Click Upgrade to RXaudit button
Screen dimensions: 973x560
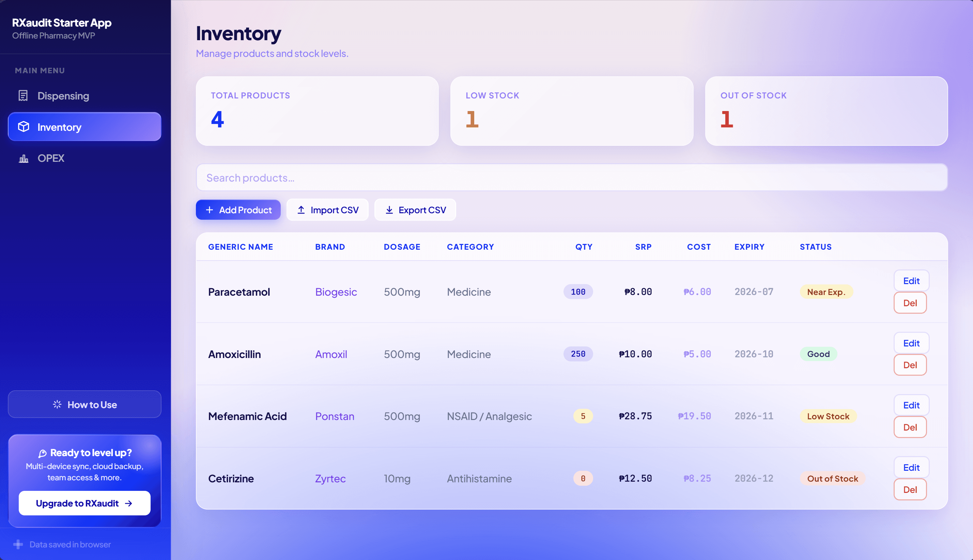(x=84, y=503)
